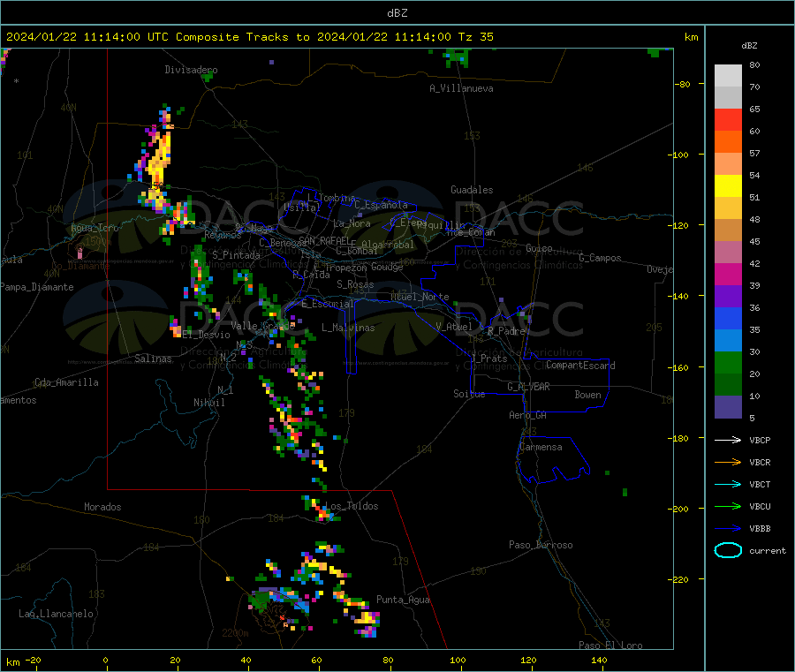795x672 pixels.
Task: Click the 'G_ALVEAR' map label
Action: [x=528, y=387]
